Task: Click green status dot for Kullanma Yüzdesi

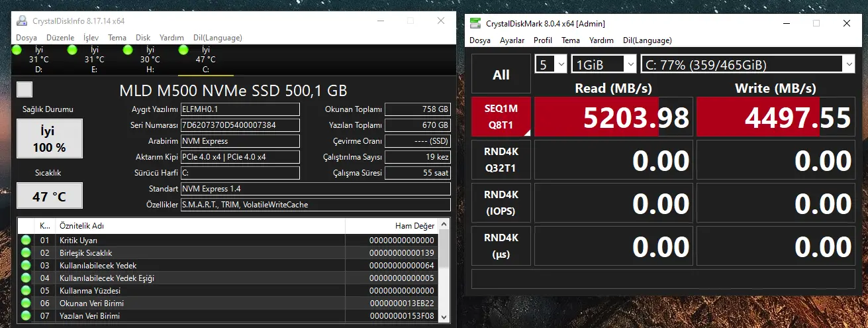Action: (26, 290)
